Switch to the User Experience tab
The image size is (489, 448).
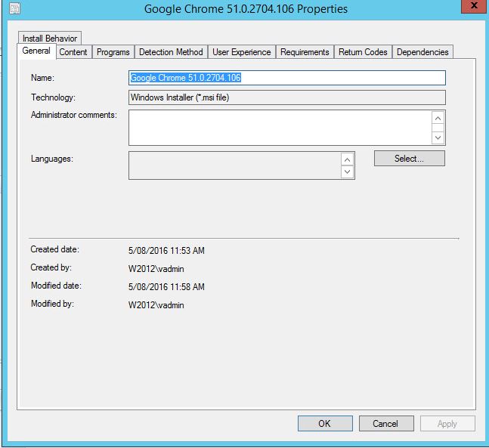pos(242,52)
